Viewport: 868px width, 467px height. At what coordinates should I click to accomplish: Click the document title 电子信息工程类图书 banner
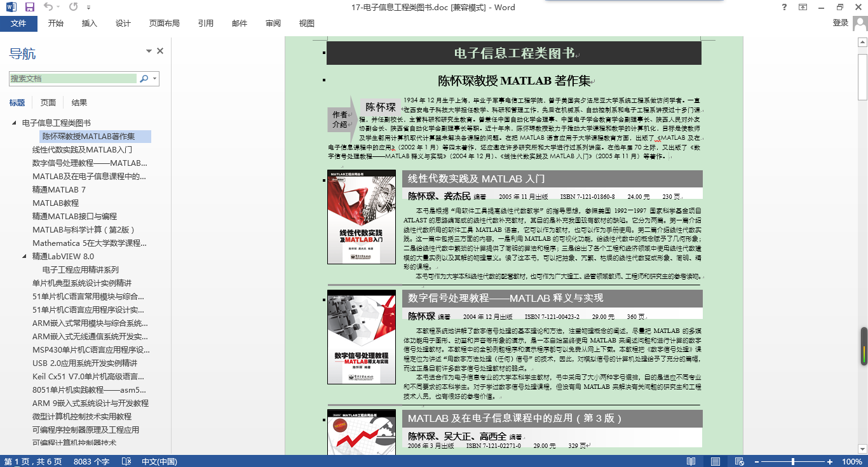(x=514, y=53)
